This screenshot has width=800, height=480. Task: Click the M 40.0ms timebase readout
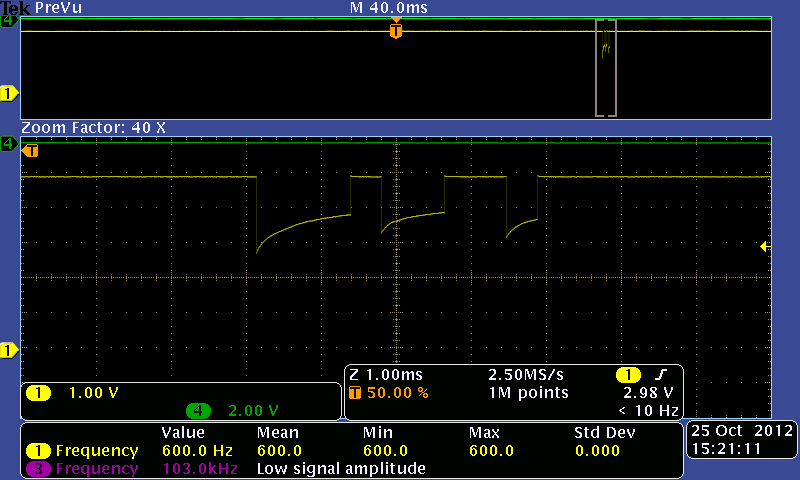[389, 8]
